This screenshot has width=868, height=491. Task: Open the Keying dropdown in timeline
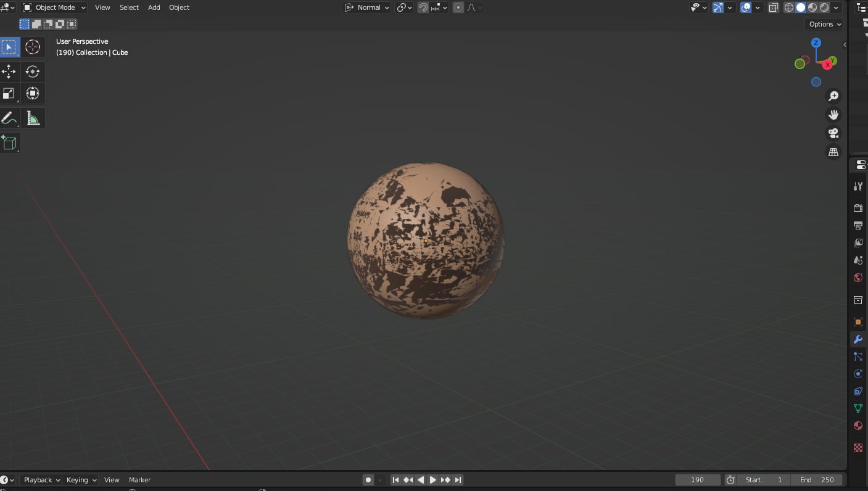[81, 480]
